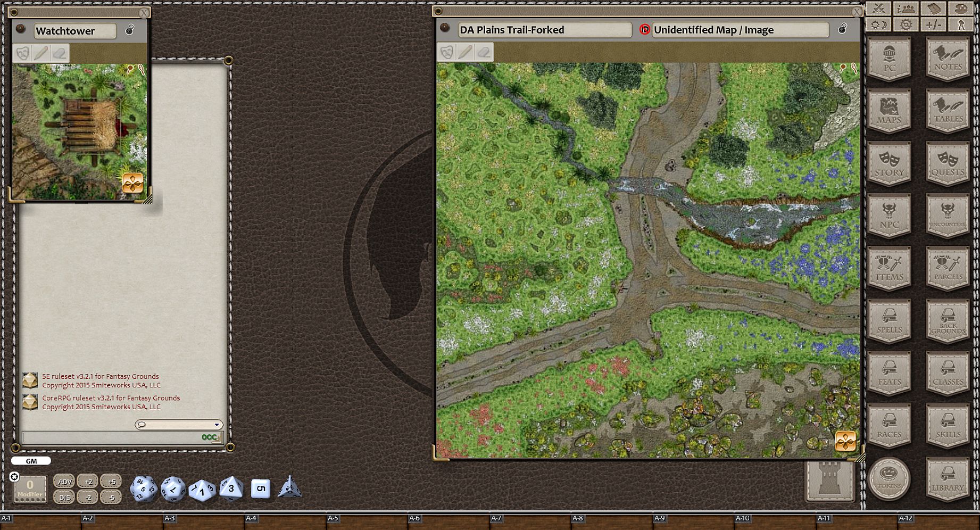Image resolution: width=980 pixels, height=530 pixels.
Task: Toggle the mask tool in Plains Trail map
Action: [x=447, y=52]
